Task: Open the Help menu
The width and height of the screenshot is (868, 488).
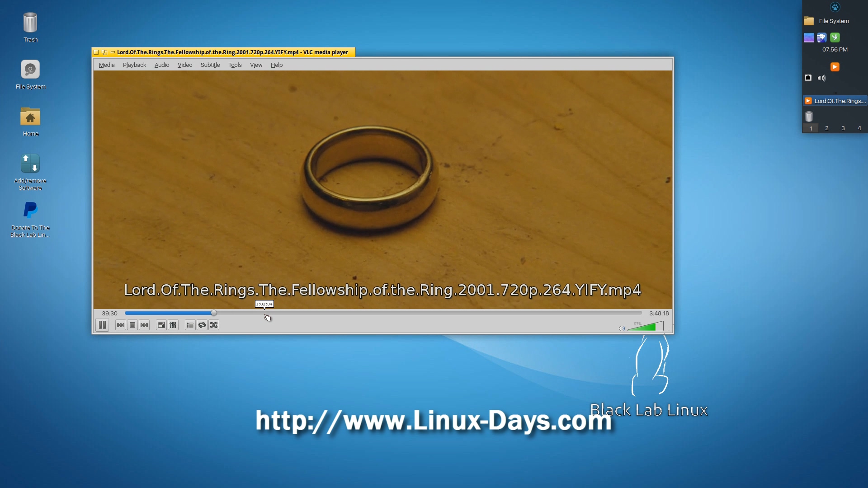Action: click(277, 65)
